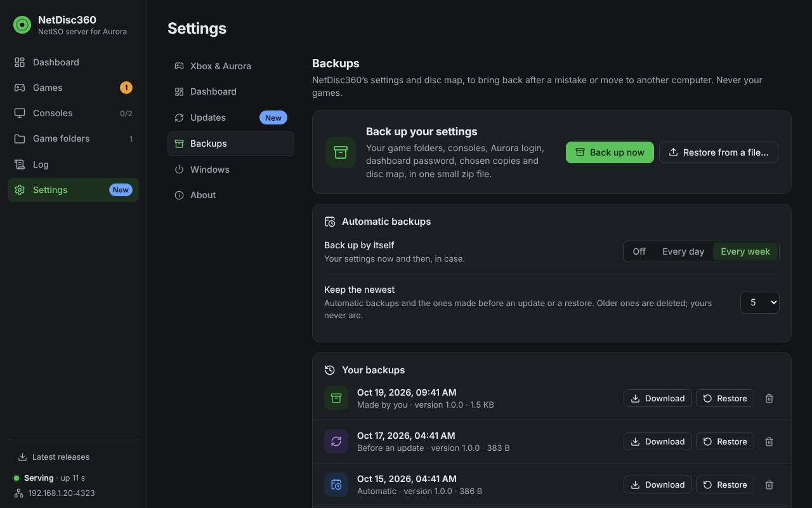Open Consoles in the sidebar
The width and height of the screenshot is (812, 508).
coord(73,113)
